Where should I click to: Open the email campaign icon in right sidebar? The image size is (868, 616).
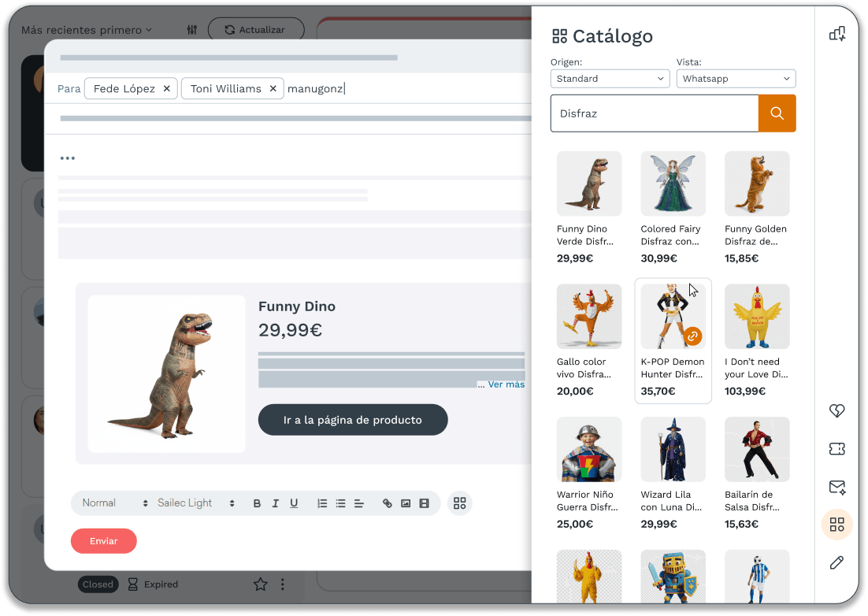(836, 487)
